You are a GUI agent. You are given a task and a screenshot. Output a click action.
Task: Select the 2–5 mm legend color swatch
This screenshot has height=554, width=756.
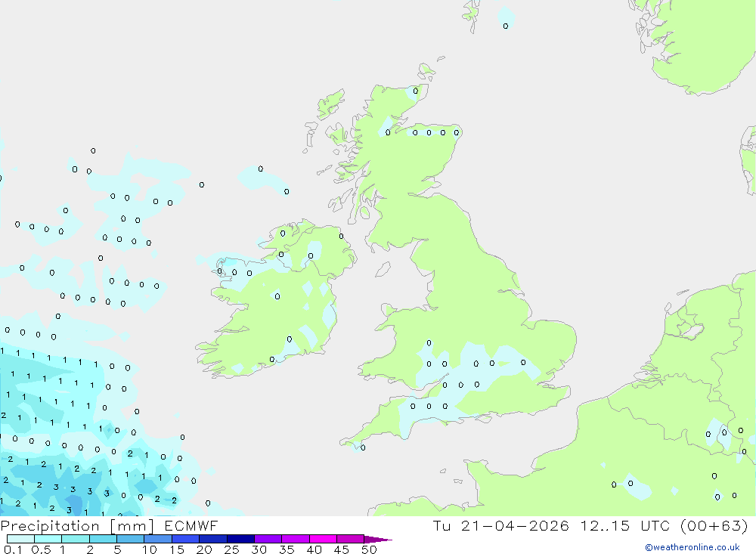tap(103, 539)
